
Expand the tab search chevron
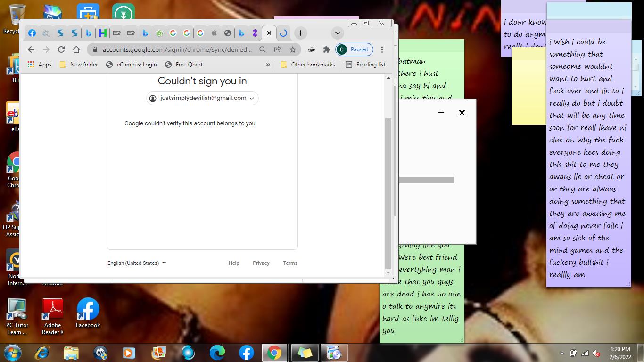337,33
